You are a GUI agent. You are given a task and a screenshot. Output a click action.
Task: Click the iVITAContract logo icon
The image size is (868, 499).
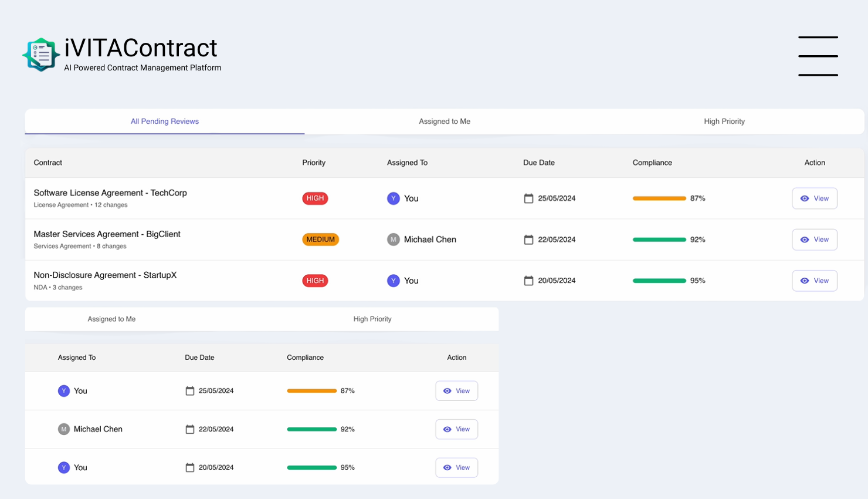pos(41,55)
